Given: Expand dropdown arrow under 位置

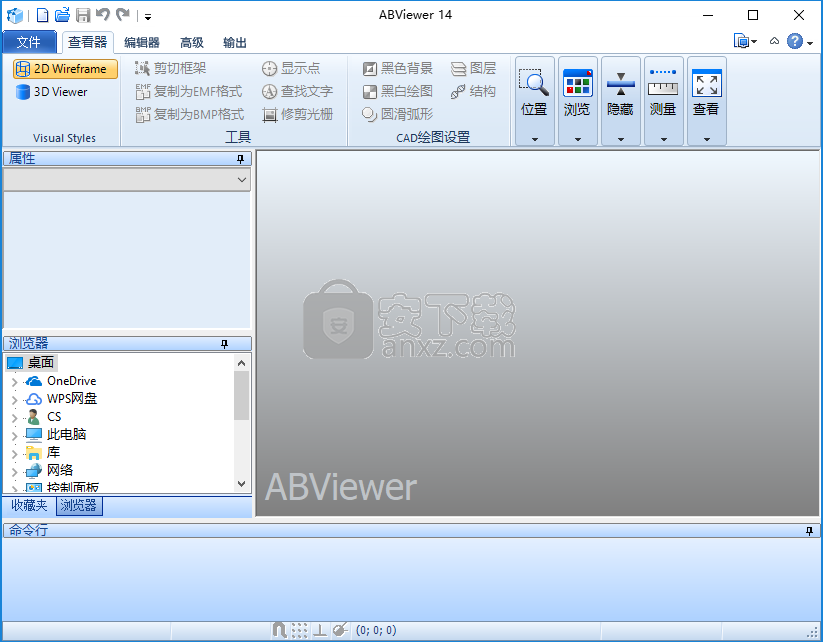Looking at the screenshot, I should 535,139.
